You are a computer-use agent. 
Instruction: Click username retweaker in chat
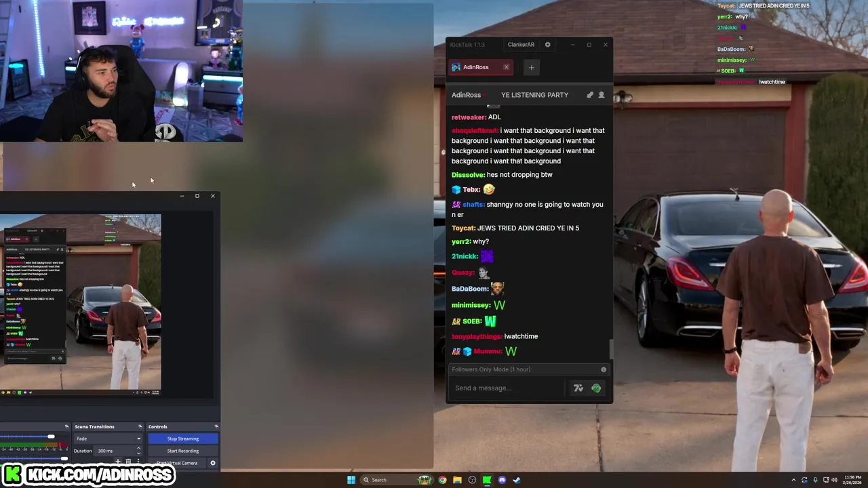tap(469, 117)
